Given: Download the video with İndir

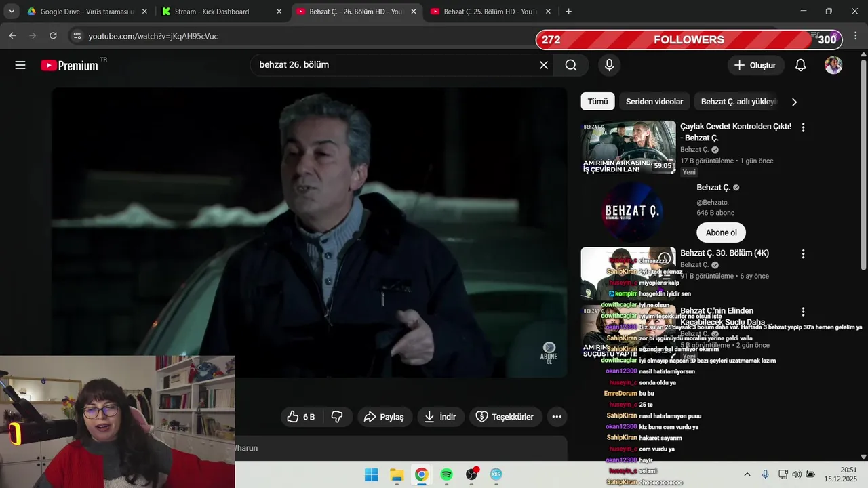Looking at the screenshot, I should 440,417.
